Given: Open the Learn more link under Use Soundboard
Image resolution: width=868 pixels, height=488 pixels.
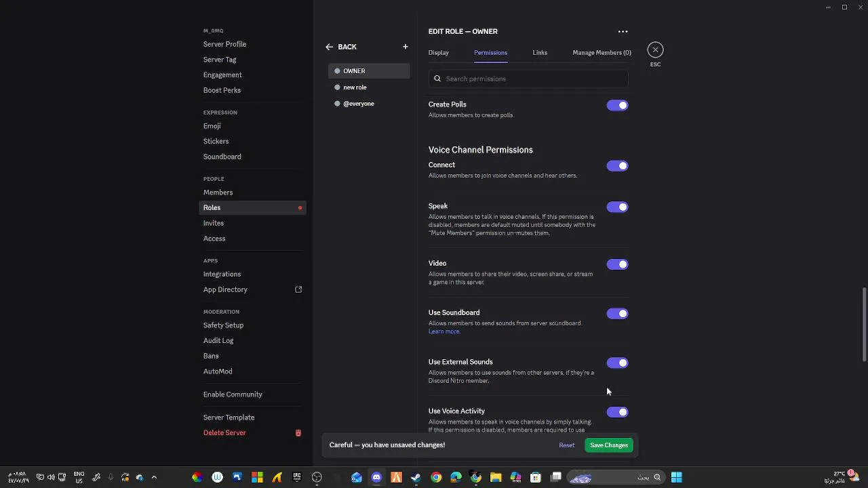Looking at the screenshot, I should 444,331.
